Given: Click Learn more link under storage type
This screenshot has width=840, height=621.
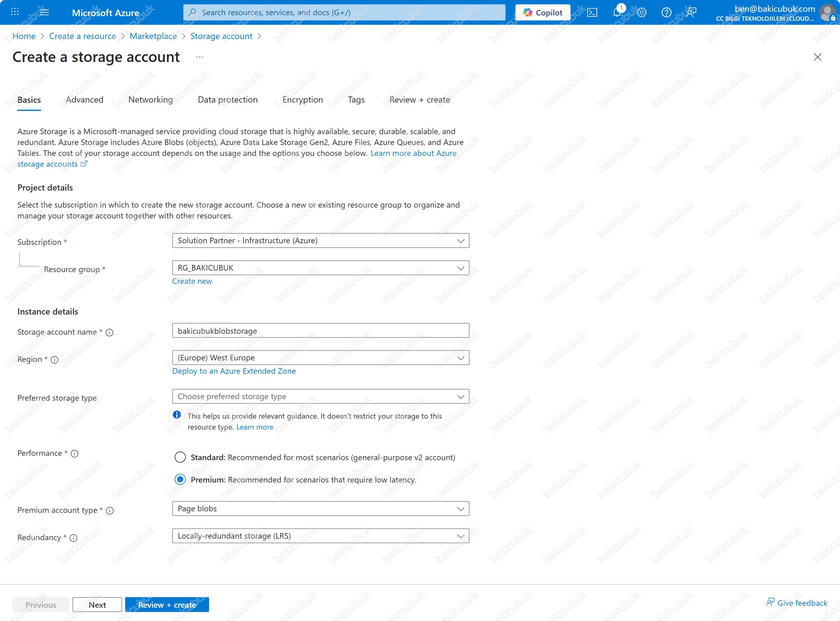Looking at the screenshot, I should 254,427.
